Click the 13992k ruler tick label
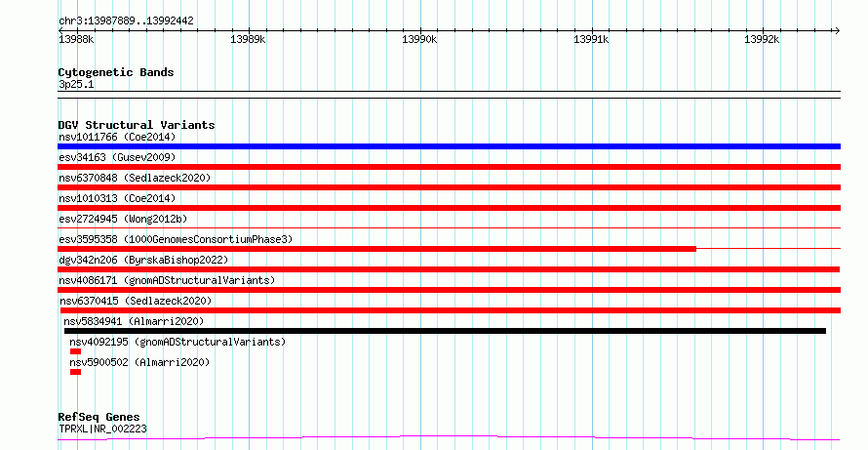This screenshot has height=450, width=868. (762, 39)
